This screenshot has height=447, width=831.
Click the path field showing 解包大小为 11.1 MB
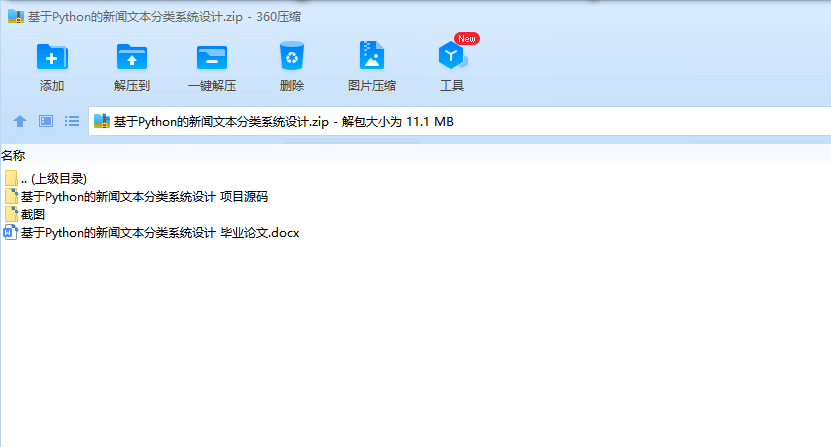pos(459,121)
